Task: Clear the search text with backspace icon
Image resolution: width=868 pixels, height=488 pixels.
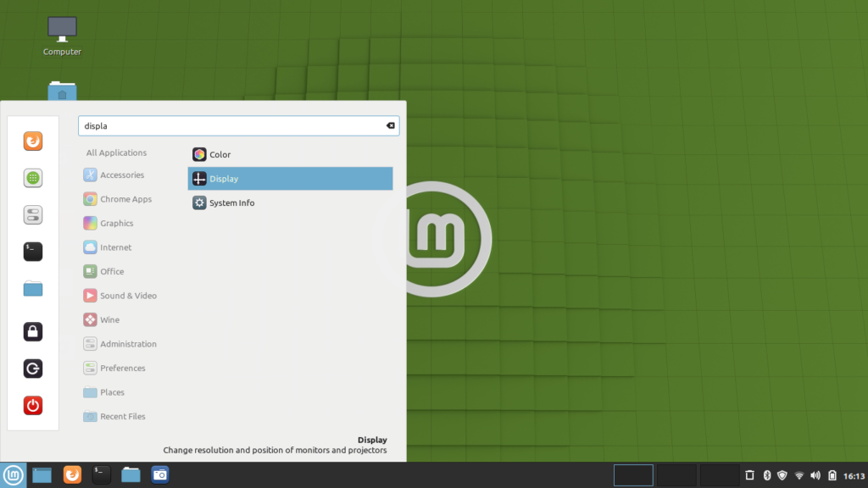Action: coord(390,125)
